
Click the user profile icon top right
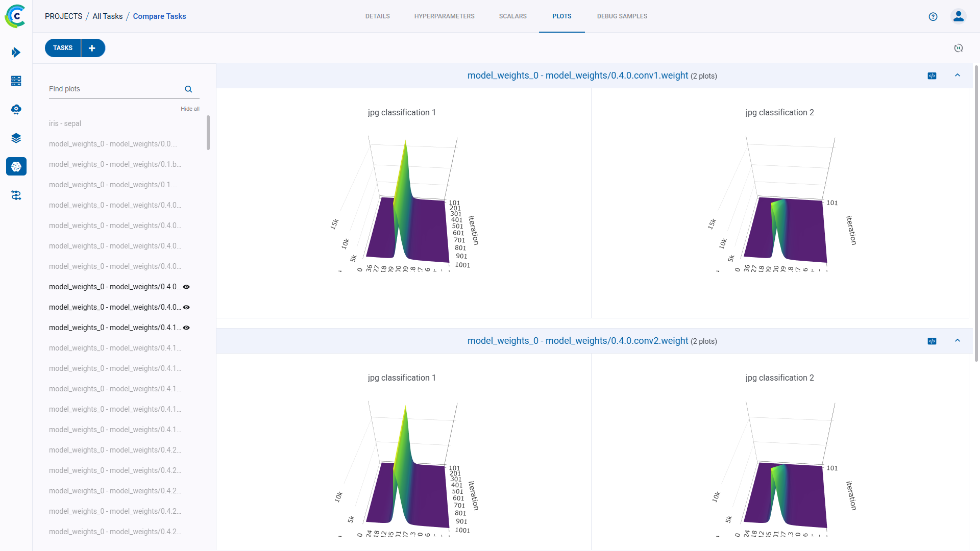point(959,16)
